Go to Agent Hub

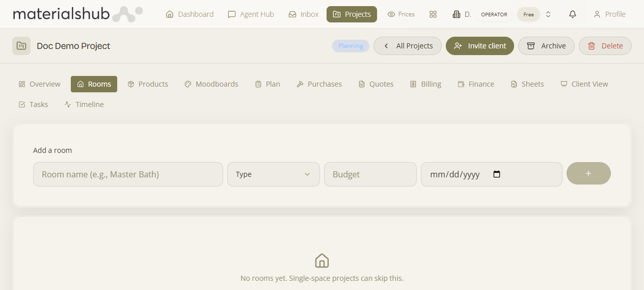tap(251, 14)
